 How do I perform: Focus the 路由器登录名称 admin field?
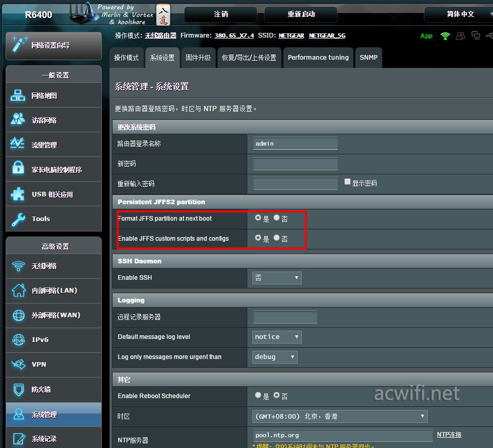(296, 144)
